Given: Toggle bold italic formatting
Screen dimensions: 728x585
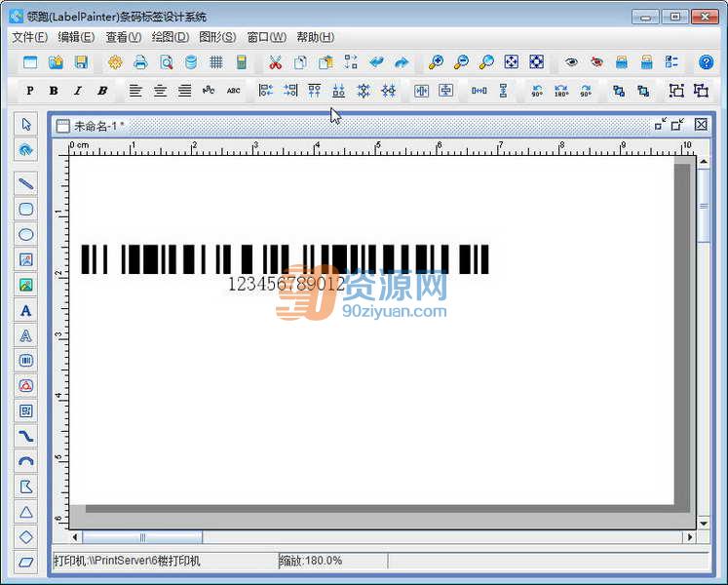Looking at the screenshot, I should point(102,91).
